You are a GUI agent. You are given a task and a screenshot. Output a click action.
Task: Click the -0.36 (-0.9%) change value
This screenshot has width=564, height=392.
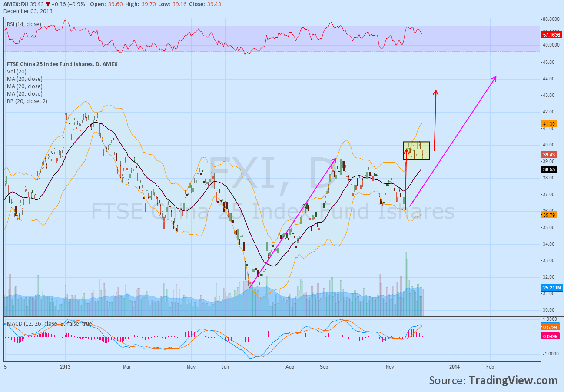click(69, 3)
